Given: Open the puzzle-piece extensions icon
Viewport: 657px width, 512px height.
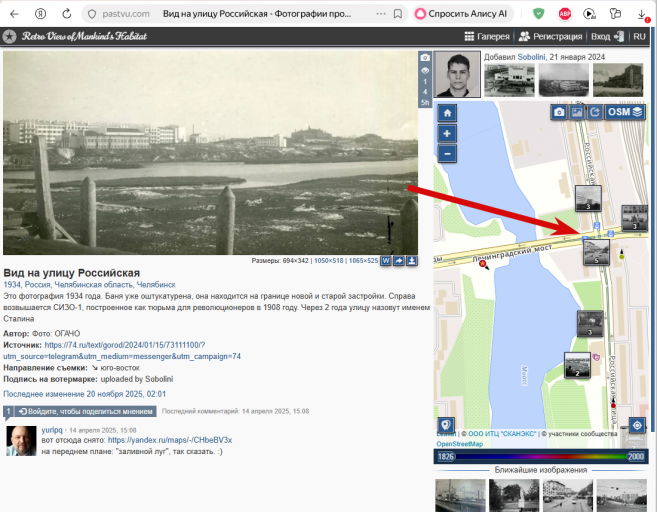Looking at the screenshot, I should pyautogui.click(x=615, y=14).
